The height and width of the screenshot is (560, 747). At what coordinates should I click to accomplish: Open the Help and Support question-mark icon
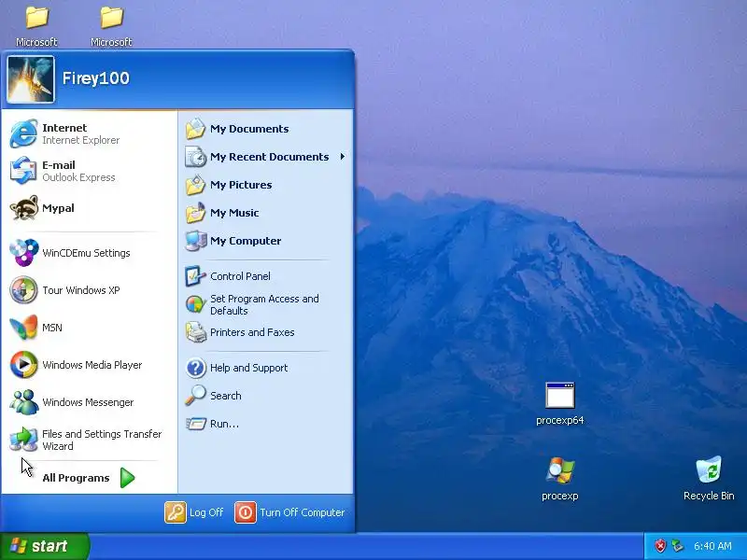click(x=196, y=368)
